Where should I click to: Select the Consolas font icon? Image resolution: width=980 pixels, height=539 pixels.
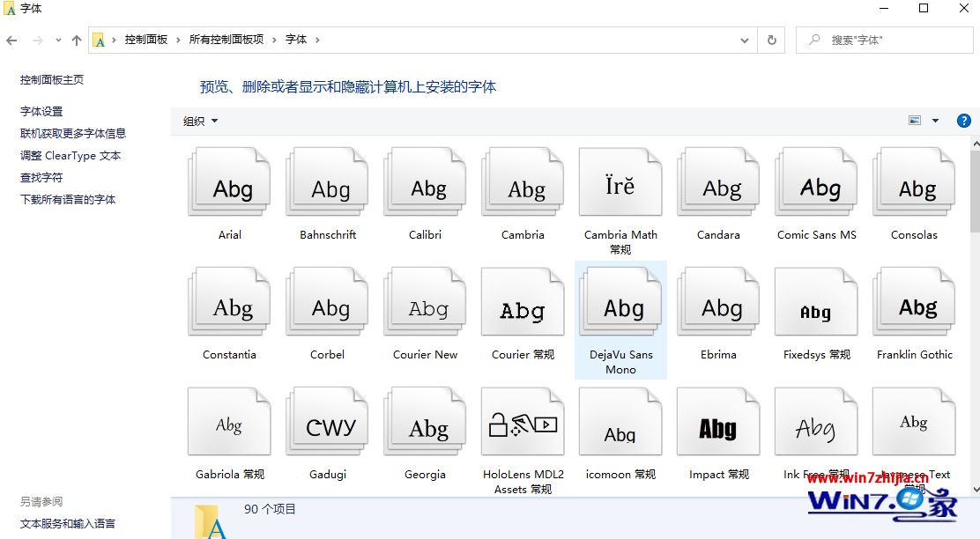pyautogui.click(x=914, y=182)
